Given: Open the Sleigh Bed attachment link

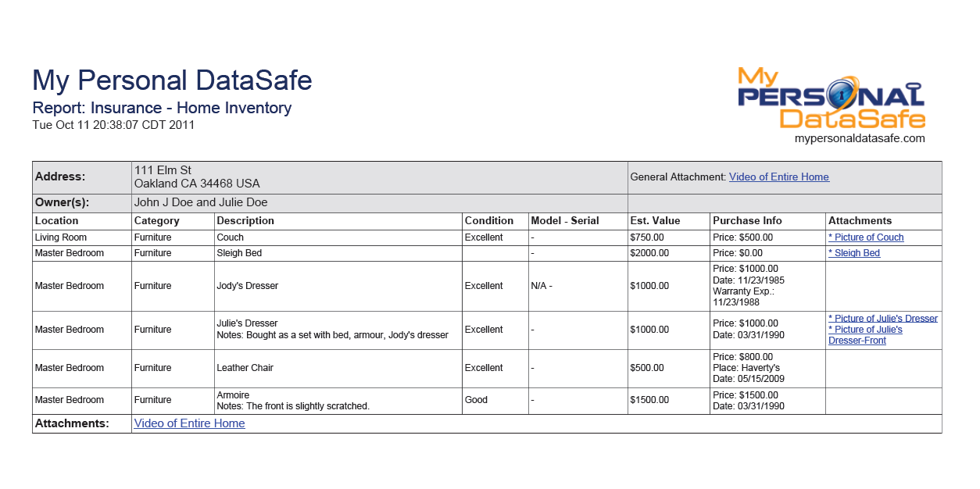Looking at the screenshot, I should (854, 253).
